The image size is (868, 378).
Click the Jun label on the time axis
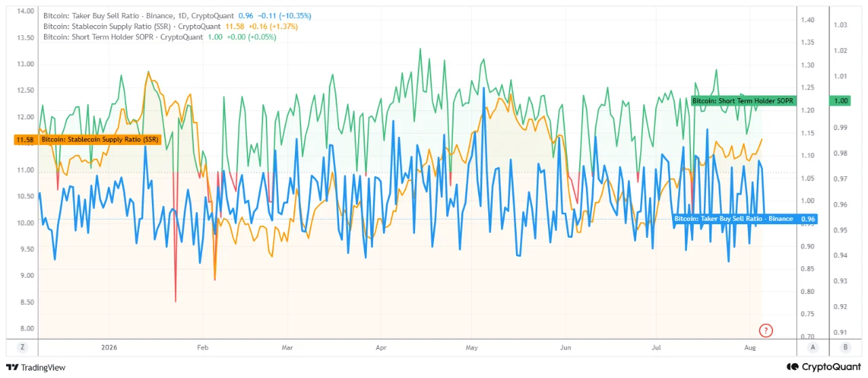[566, 348]
